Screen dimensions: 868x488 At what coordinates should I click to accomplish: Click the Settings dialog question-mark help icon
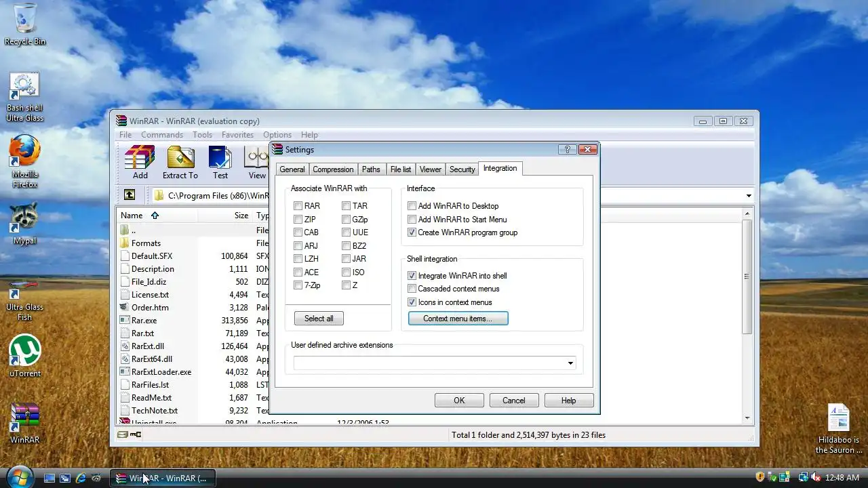568,150
